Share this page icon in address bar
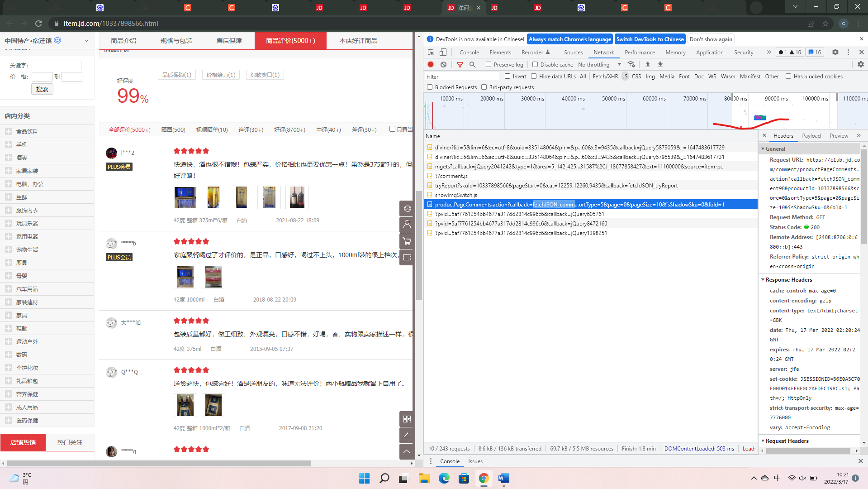The width and height of the screenshot is (868, 489). click(x=811, y=24)
